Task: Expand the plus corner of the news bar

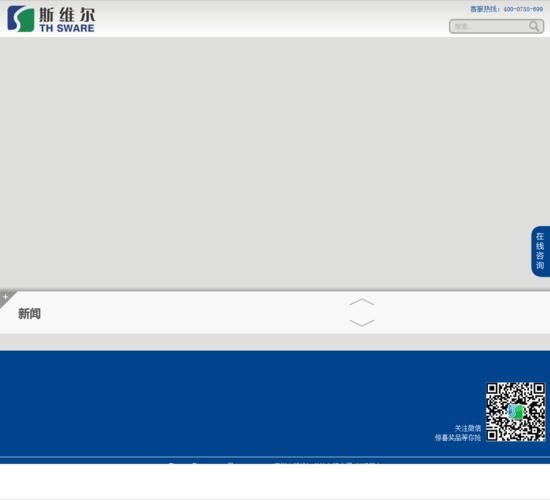Action: (x=5, y=297)
